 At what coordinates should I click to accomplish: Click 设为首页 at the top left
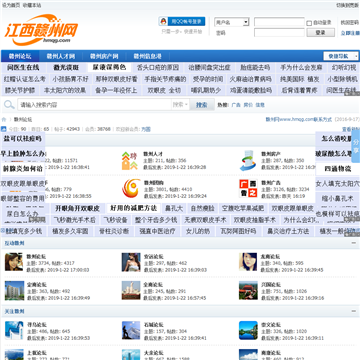click(11, 5)
